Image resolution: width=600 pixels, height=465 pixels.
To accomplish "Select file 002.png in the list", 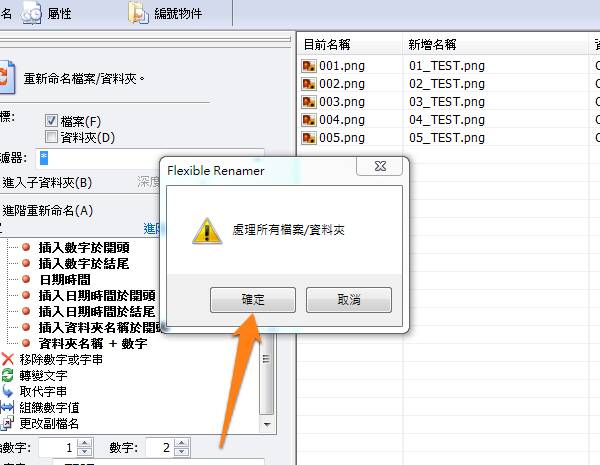I will tap(342, 84).
